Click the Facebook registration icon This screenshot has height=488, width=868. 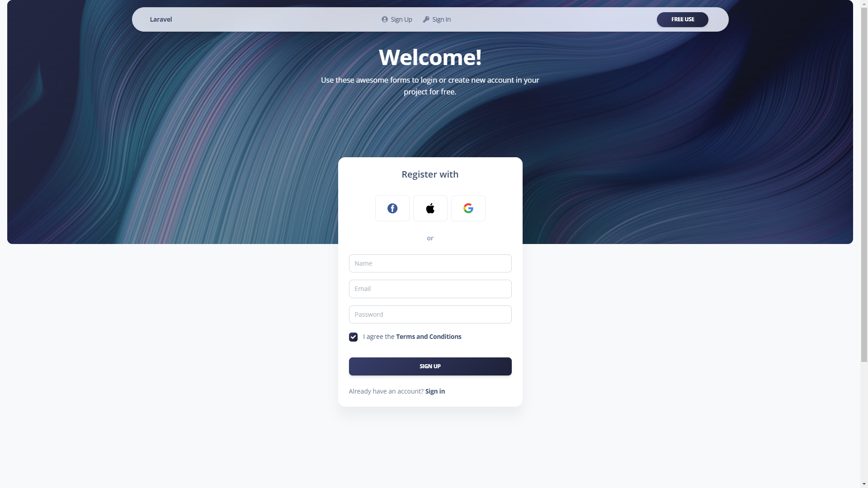[392, 208]
